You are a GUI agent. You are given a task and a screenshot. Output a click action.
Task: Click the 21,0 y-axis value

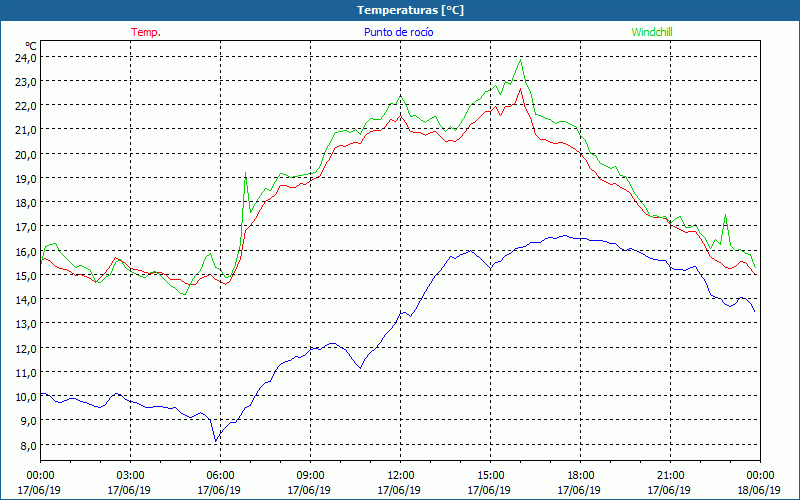tap(27, 130)
